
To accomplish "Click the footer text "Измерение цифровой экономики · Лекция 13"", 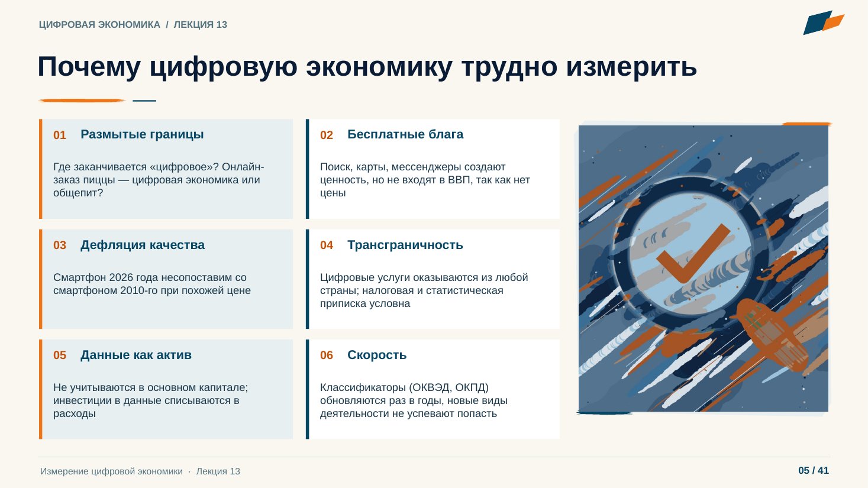I will 140,471.
